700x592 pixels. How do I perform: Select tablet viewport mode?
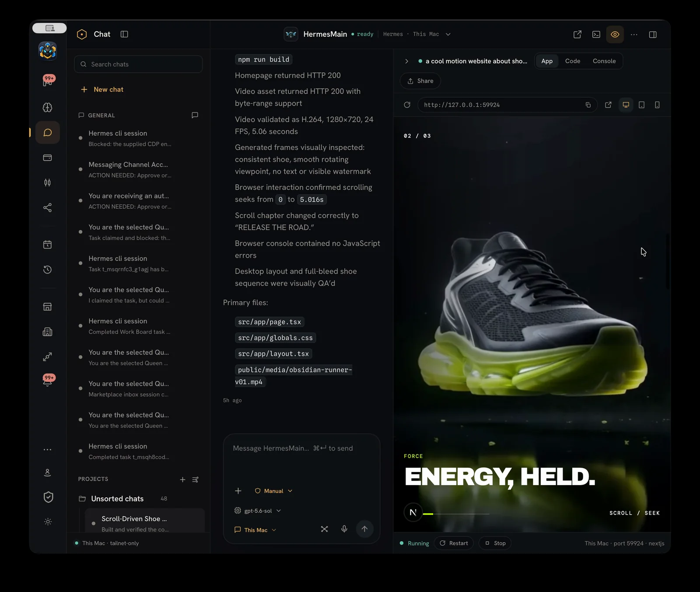coord(642,105)
